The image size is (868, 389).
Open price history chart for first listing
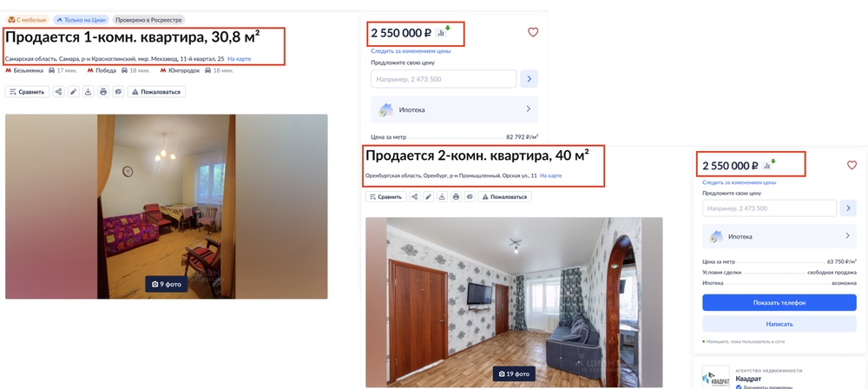[441, 33]
